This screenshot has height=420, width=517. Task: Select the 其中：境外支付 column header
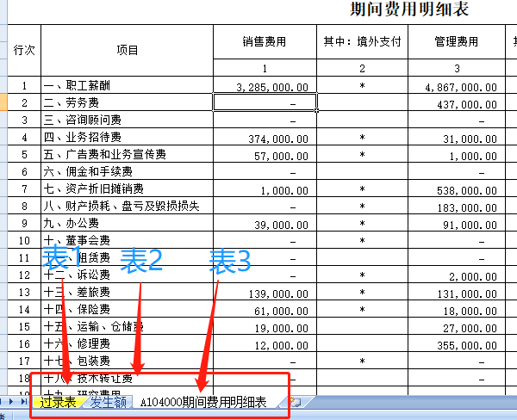(x=362, y=42)
